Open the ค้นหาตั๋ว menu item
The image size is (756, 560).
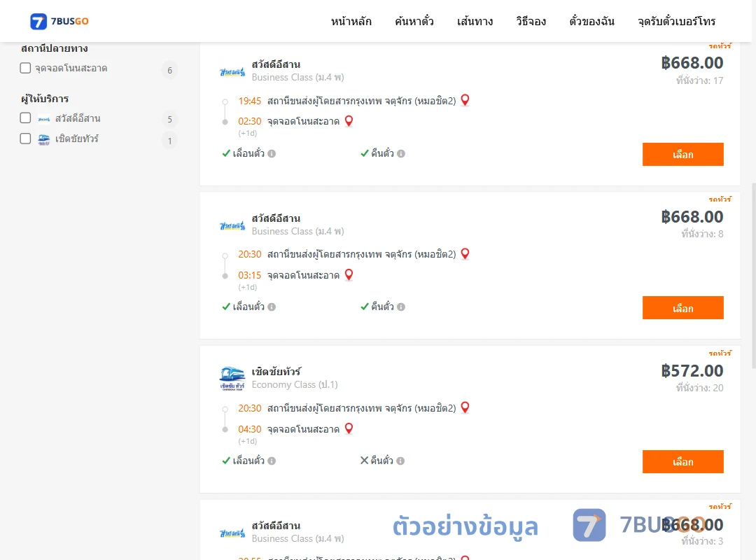(414, 21)
